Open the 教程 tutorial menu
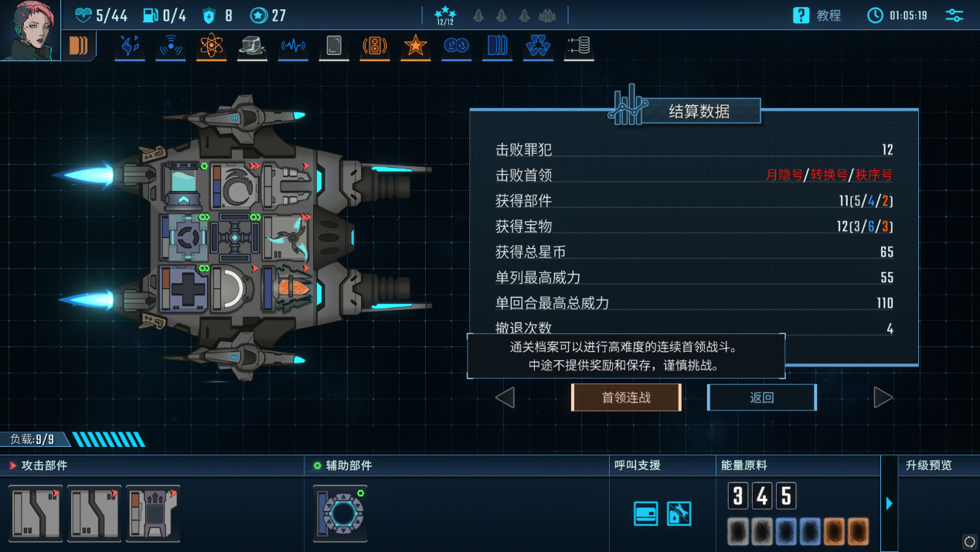980x552 pixels. tap(818, 15)
